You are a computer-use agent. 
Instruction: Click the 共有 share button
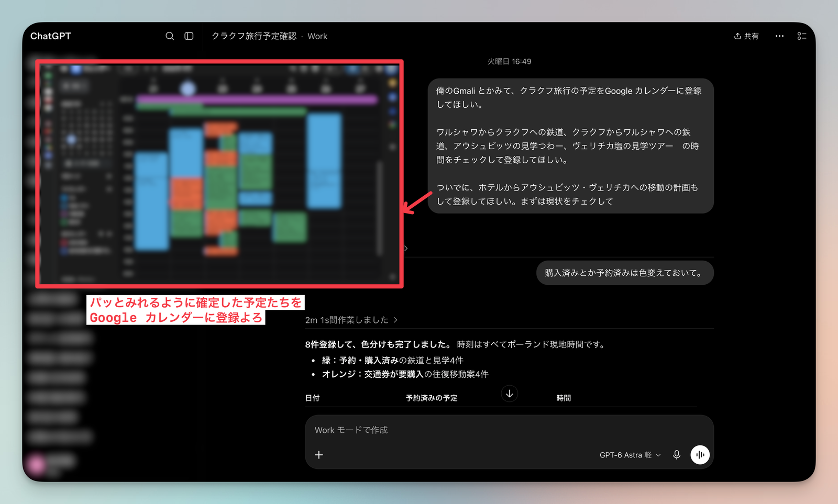[x=746, y=36]
